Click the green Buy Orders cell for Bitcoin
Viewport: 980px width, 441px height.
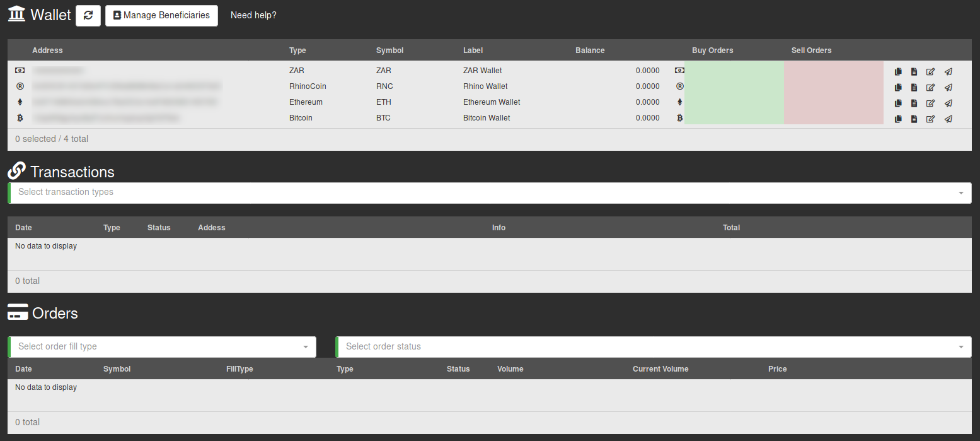tap(734, 118)
